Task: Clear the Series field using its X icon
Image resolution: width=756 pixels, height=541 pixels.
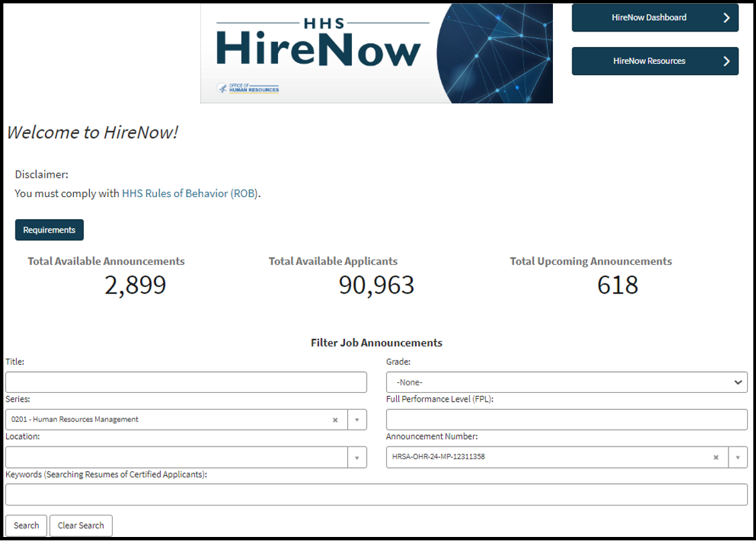Action: 335,420
